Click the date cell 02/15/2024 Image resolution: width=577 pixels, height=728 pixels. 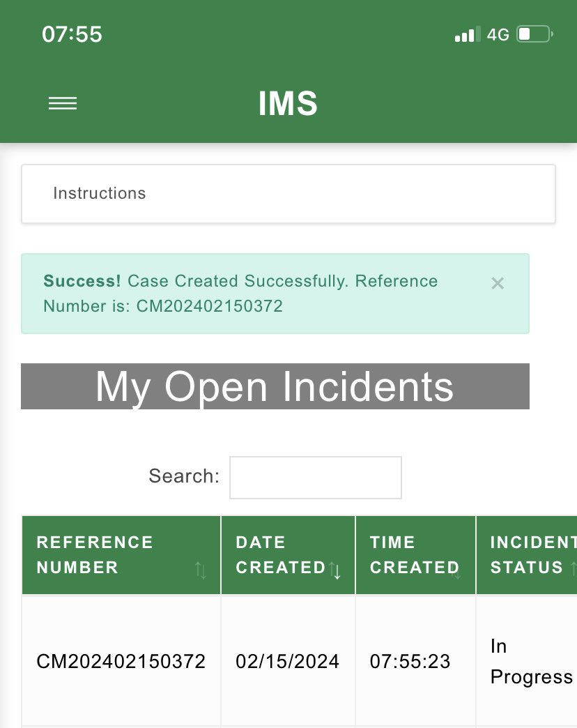[x=288, y=661]
